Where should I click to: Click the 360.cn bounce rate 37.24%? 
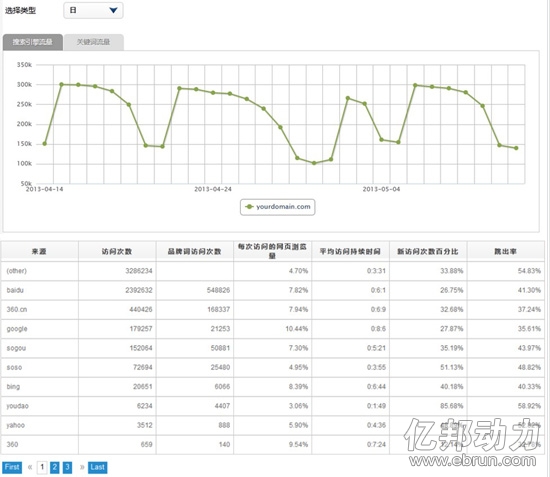point(529,309)
